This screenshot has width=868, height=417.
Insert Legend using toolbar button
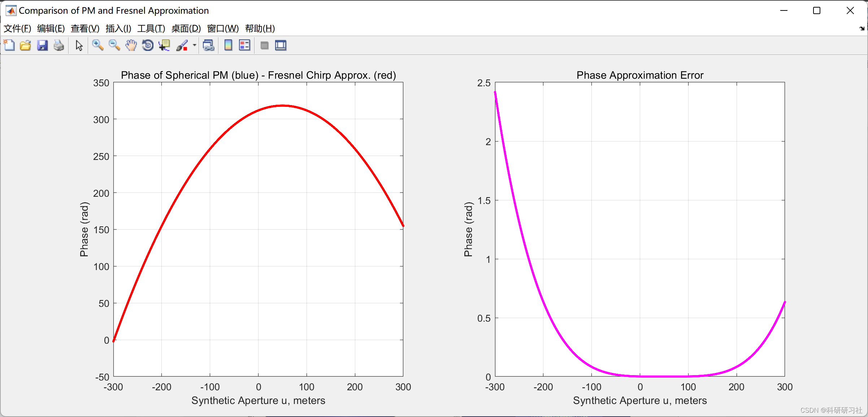tap(244, 45)
